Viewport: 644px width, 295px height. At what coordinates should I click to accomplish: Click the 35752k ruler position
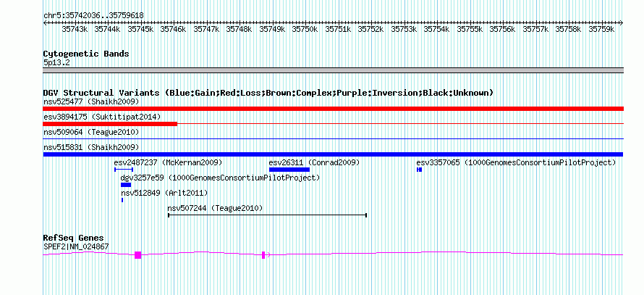point(371,29)
